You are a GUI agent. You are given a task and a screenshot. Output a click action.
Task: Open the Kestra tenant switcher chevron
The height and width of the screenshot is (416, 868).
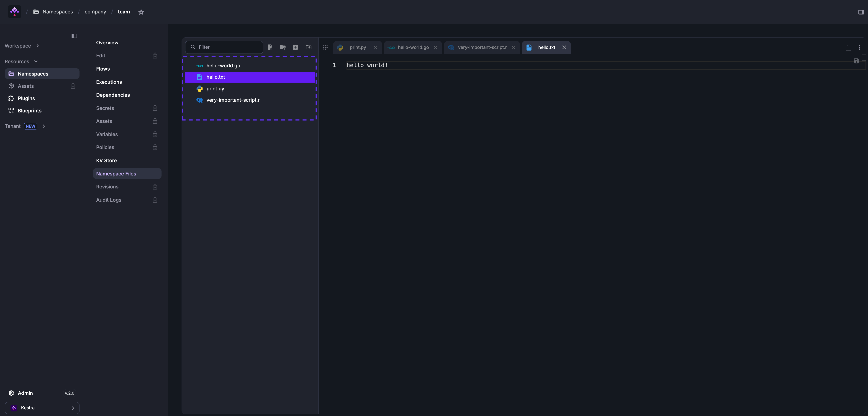click(73, 408)
